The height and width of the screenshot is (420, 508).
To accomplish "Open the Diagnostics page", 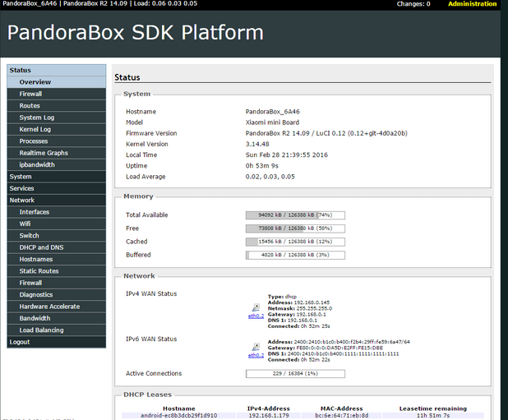I will coord(57,295).
